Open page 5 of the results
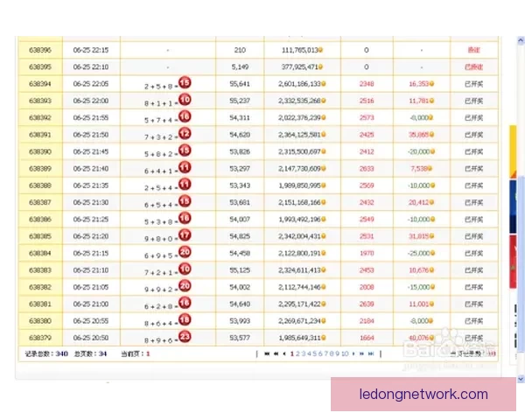The image size is (525, 420). [315, 353]
